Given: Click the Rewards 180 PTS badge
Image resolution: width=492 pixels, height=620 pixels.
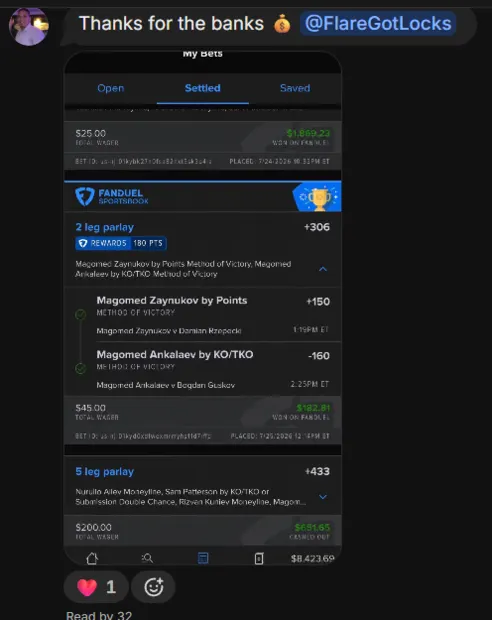Looking at the screenshot, I should 121,243.
